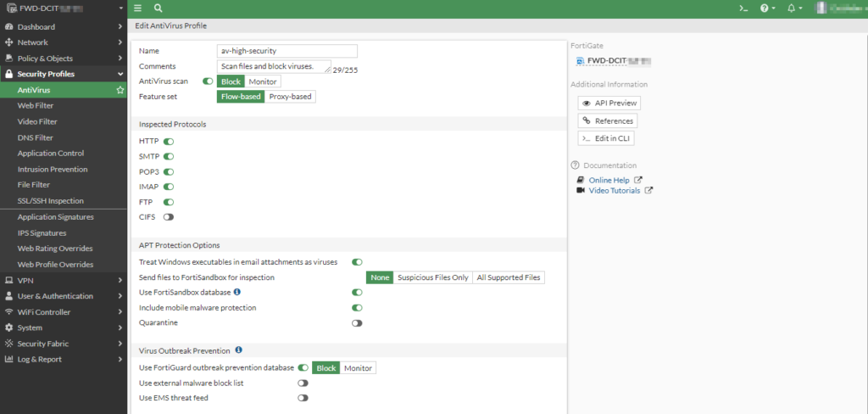
Task: Toggle FortiGuard outbreak prevention database switch
Action: [x=303, y=367]
